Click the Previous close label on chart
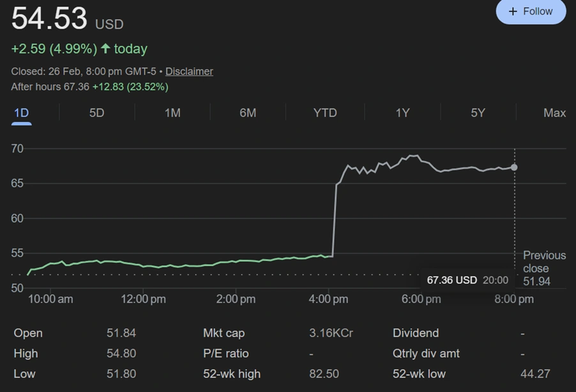Image resolution: width=576 pixels, height=392 pixels. [x=544, y=262]
